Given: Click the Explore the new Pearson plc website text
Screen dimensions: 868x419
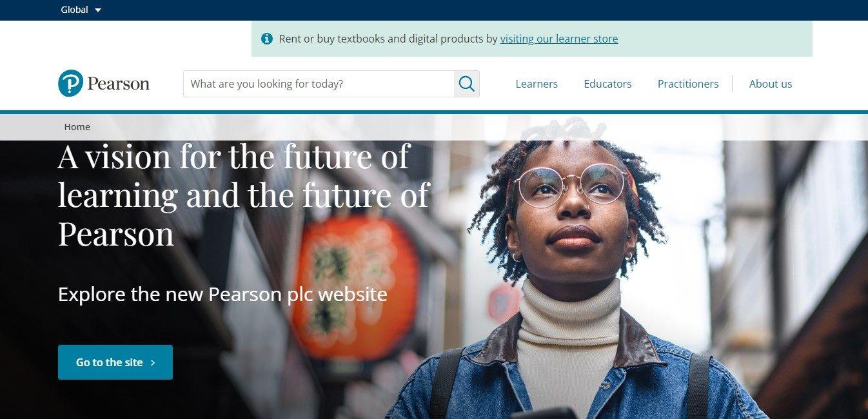Looking at the screenshot, I should [222, 295].
